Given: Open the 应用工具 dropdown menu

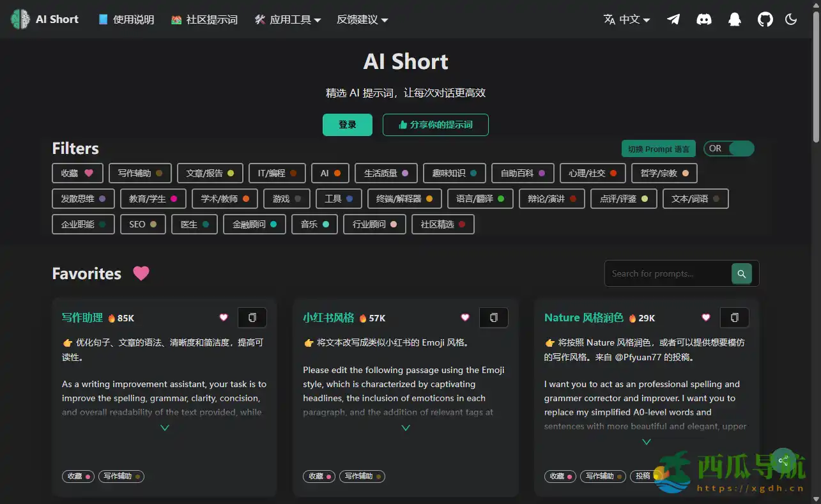Looking at the screenshot, I should click(288, 19).
